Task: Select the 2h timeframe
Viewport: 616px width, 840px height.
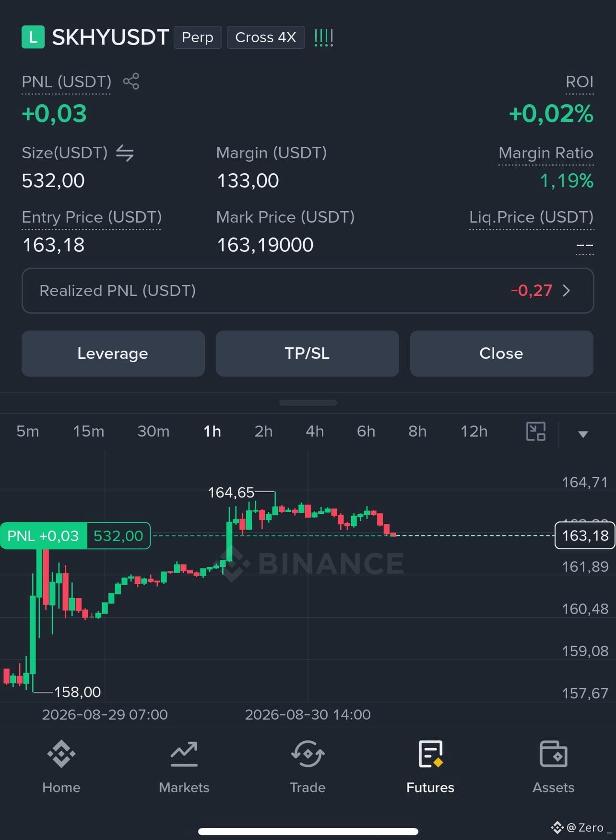Action: (263, 431)
